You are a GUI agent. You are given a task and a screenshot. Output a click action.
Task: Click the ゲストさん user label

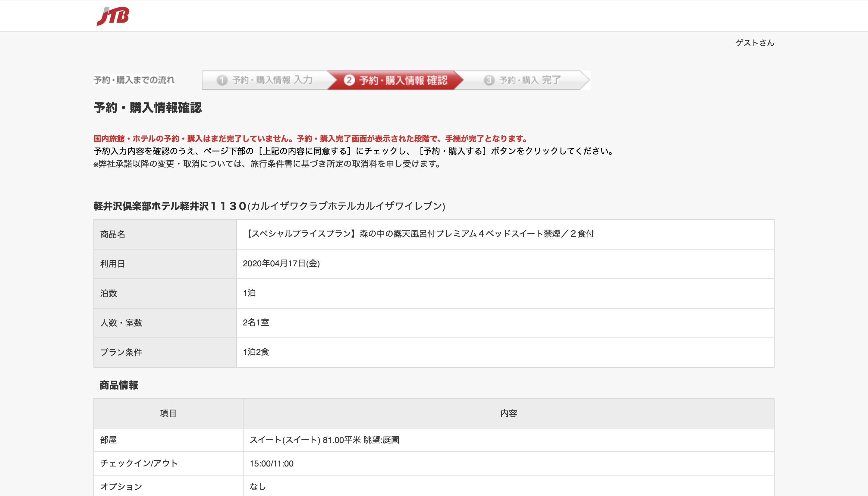pyautogui.click(x=755, y=42)
